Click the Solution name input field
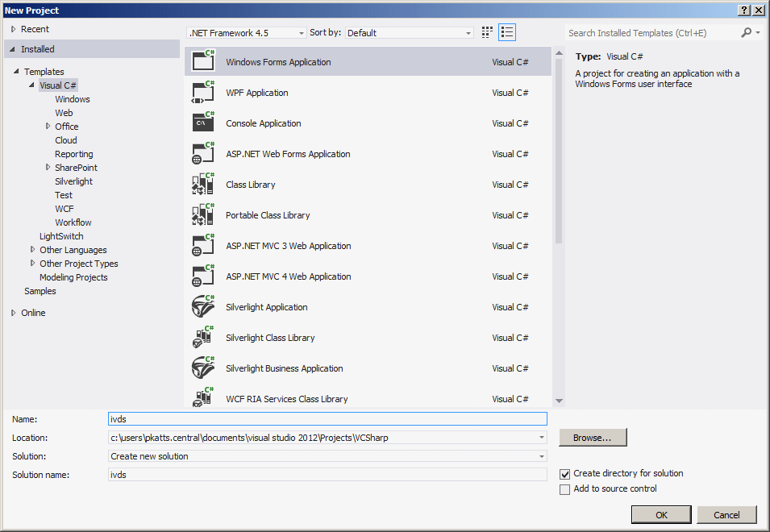The width and height of the screenshot is (770, 532). (x=327, y=475)
